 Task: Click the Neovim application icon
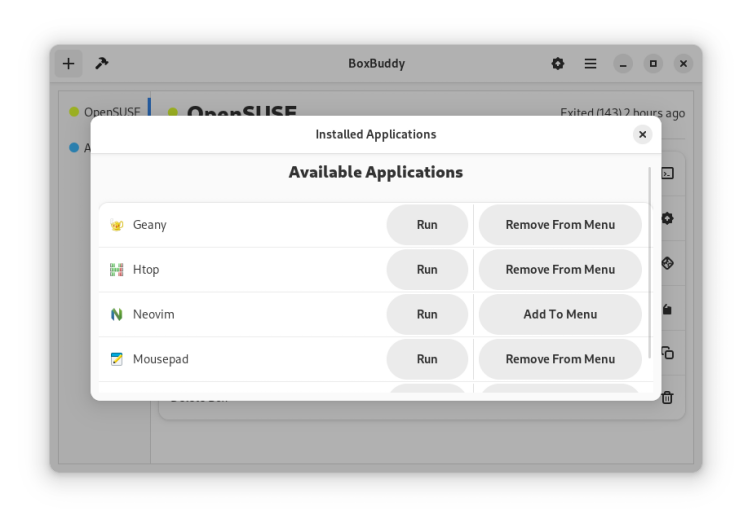pyautogui.click(x=117, y=314)
